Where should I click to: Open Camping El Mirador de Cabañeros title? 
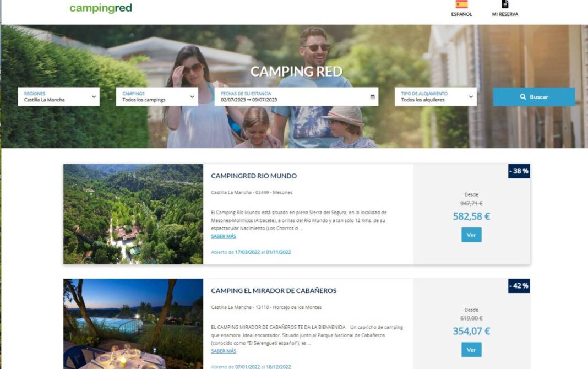click(x=274, y=291)
